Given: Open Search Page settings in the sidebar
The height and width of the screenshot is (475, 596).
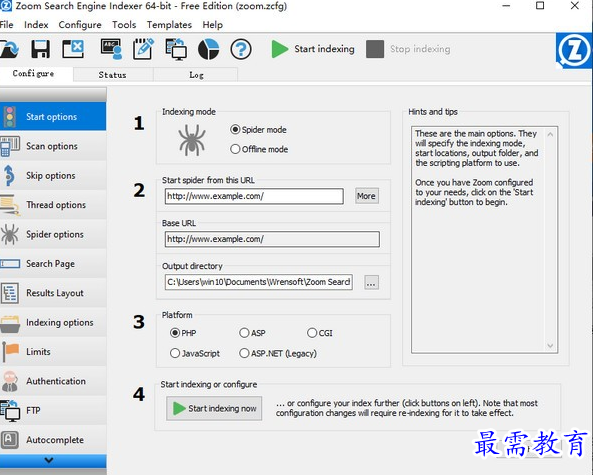Looking at the screenshot, I should (53, 263).
